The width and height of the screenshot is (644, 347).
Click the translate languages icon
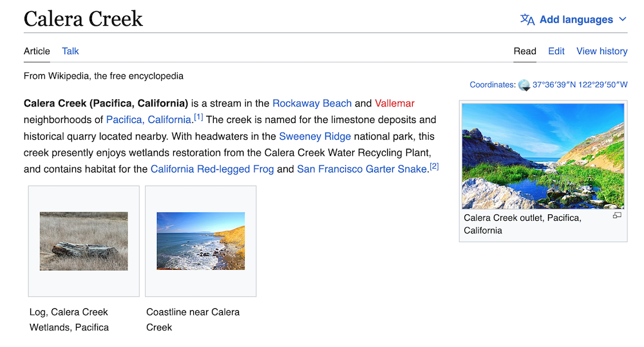527,19
